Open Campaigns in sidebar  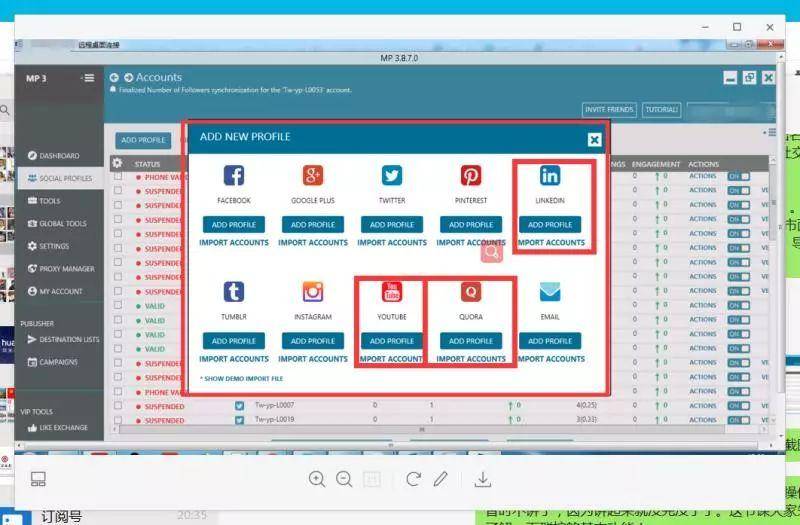(53, 362)
